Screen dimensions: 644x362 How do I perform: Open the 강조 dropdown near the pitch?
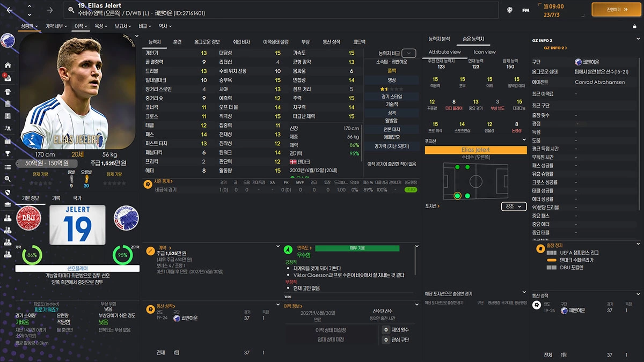(x=513, y=206)
